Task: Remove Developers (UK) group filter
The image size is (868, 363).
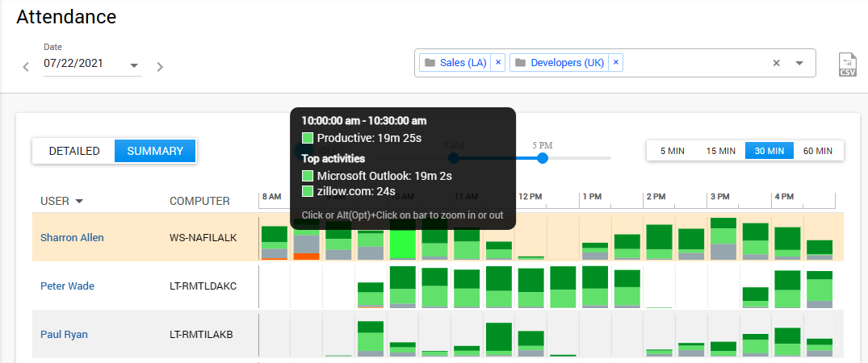Action: pyautogui.click(x=615, y=63)
